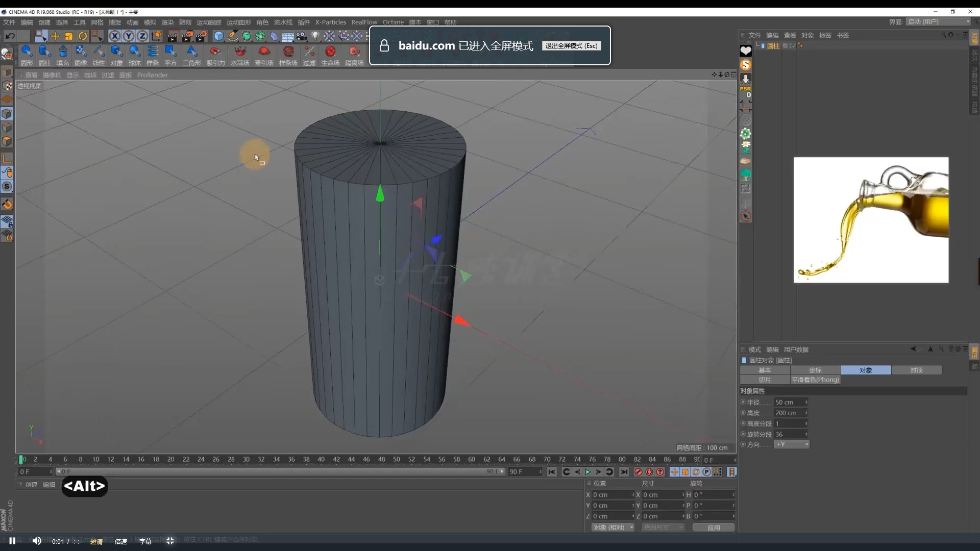Viewport: 980px width, 551px height.
Task: Open 平滑着色(Phong) tab
Action: 815,380
